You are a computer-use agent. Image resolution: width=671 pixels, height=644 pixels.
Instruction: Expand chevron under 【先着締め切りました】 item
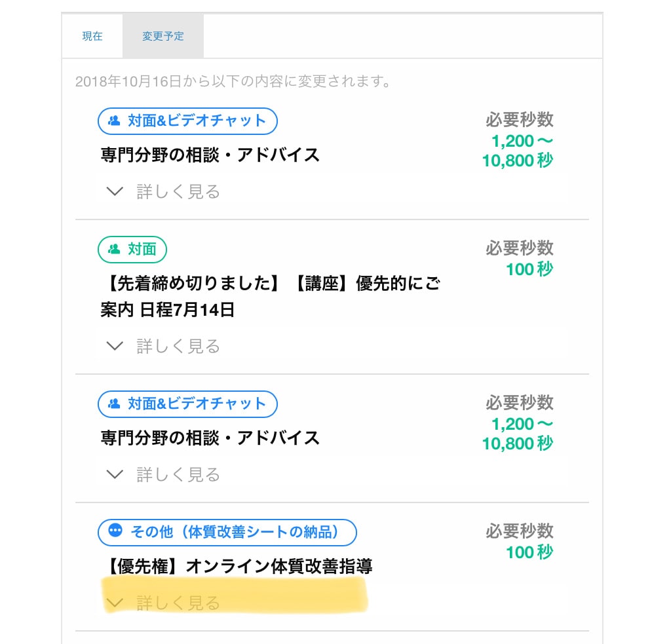(115, 346)
